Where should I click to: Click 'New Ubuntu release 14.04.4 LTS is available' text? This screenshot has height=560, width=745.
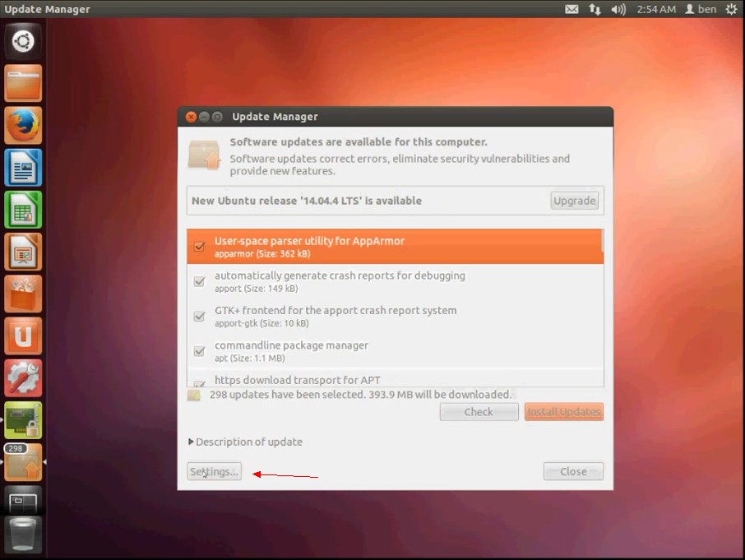click(307, 201)
